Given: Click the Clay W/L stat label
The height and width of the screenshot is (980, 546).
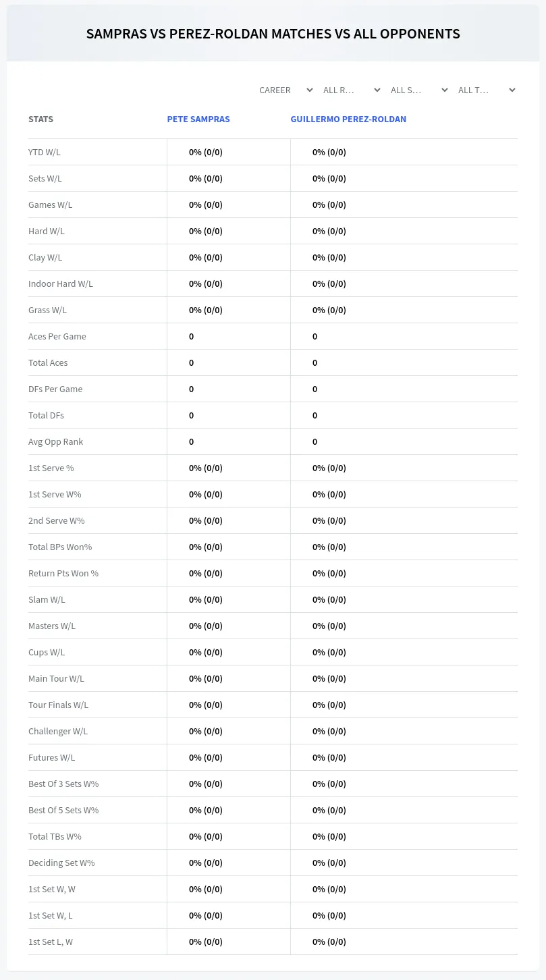Looking at the screenshot, I should coord(45,257).
